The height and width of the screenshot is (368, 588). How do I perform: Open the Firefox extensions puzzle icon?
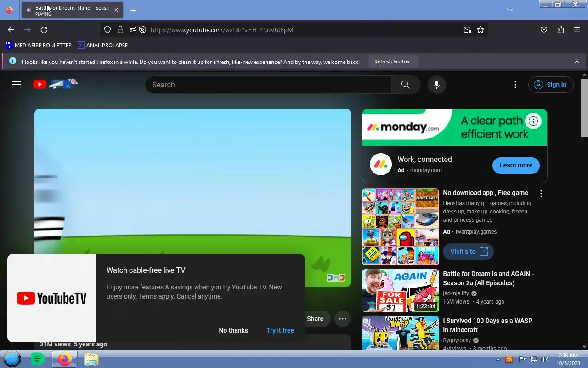click(x=560, y=30)
